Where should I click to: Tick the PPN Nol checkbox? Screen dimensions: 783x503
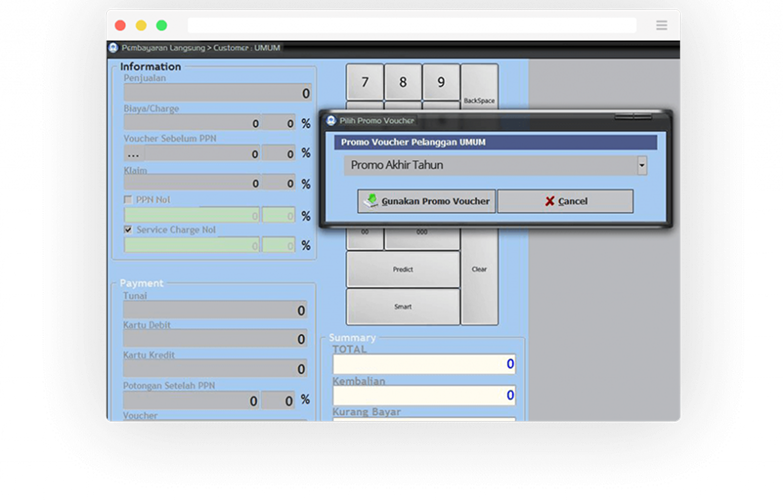[x=128, y=200]
